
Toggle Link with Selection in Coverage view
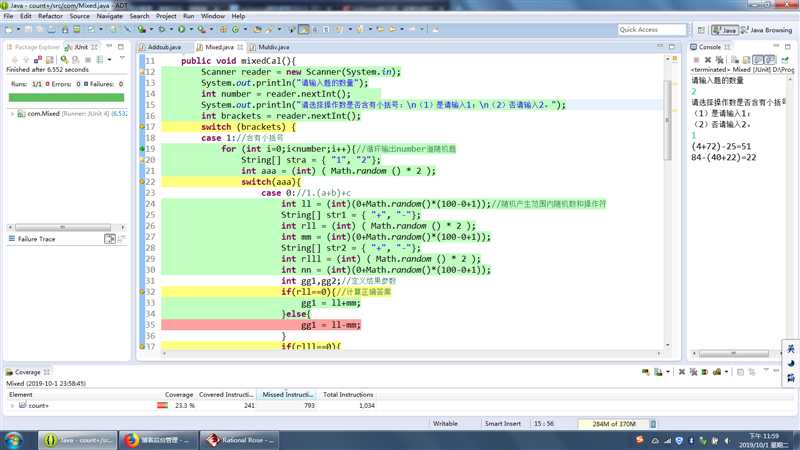752,372
